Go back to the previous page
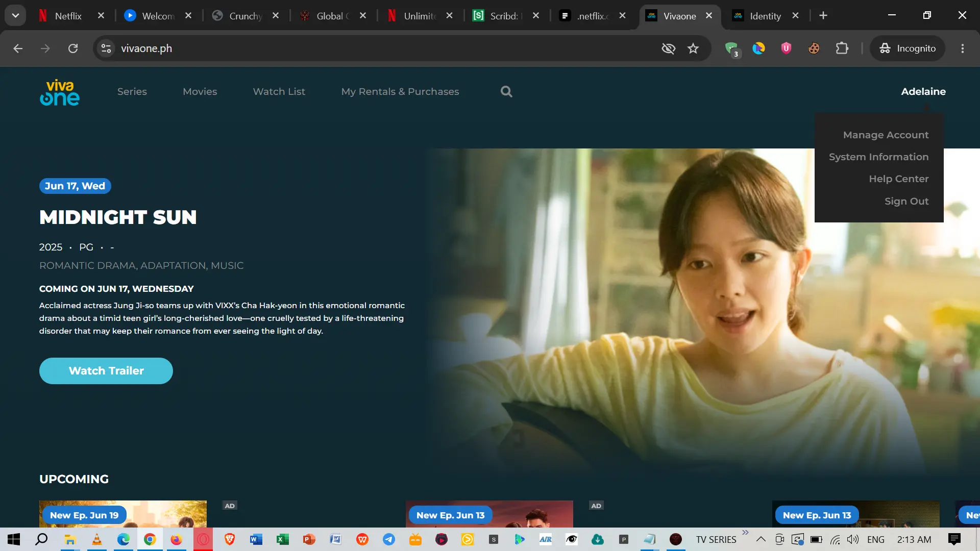 tap(18, 48)
